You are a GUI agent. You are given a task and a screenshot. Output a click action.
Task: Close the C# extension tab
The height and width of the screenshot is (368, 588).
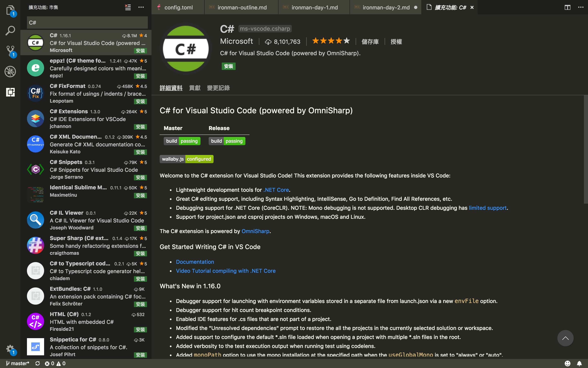(x=472, y=7)
